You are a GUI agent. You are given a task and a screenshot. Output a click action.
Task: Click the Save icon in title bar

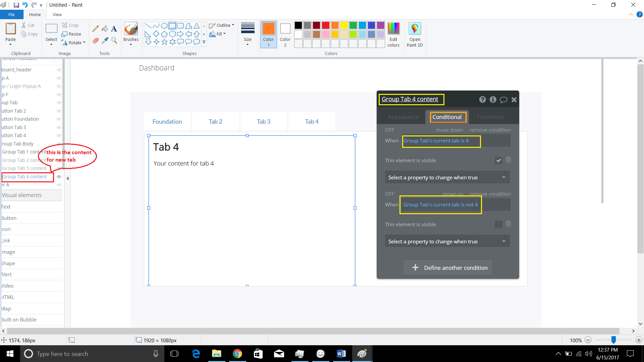tap(16, 5)
